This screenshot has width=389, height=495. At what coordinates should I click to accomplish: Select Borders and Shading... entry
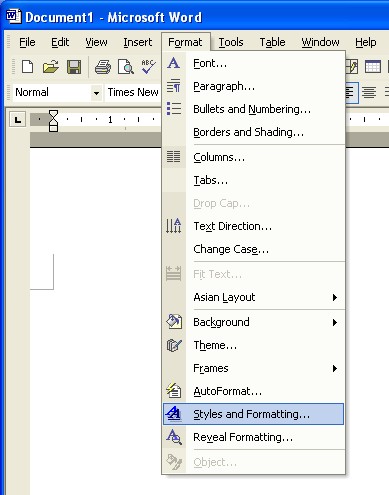[253, 132]
